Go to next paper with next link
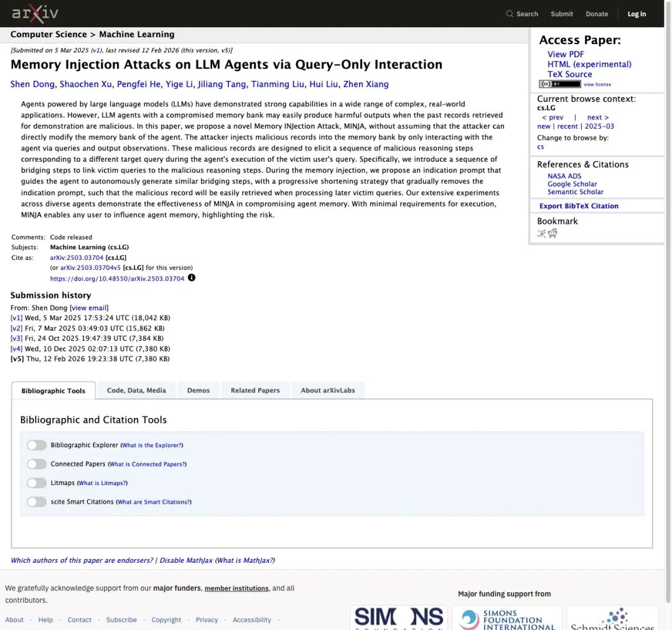 coord(598,117)
